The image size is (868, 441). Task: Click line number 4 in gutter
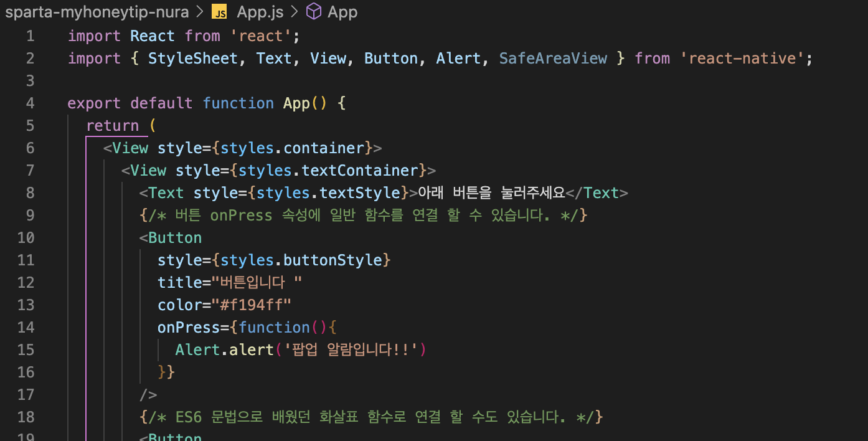[x=31, y=103]
